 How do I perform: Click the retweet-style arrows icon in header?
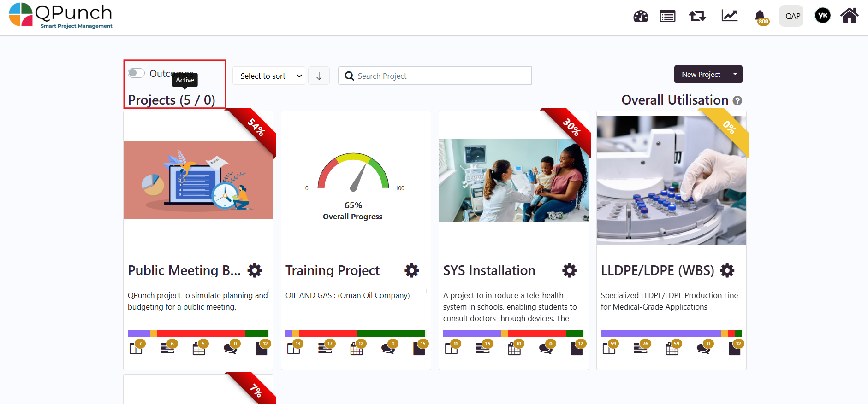pyautogui.click(x=697, y=17)
